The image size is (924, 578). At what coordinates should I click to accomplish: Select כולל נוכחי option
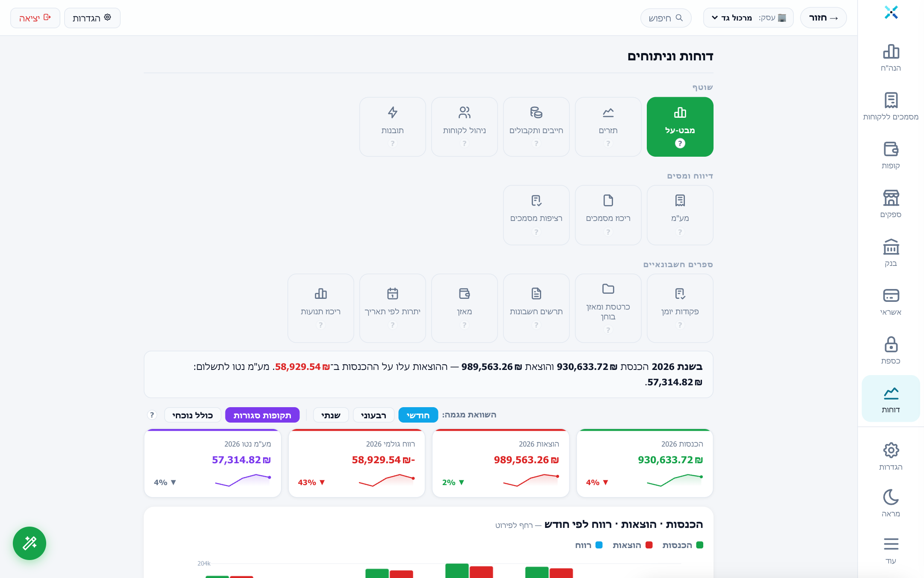click(x=192, y=415)
